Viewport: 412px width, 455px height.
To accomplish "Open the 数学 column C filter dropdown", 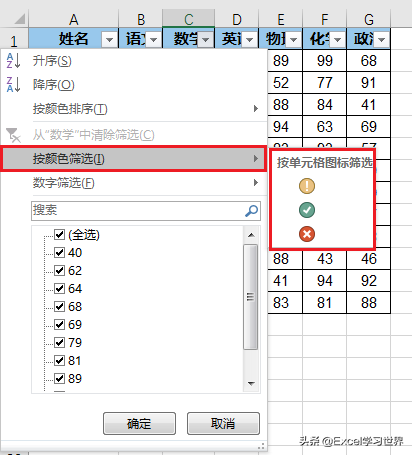I will (x=206, y=40).
